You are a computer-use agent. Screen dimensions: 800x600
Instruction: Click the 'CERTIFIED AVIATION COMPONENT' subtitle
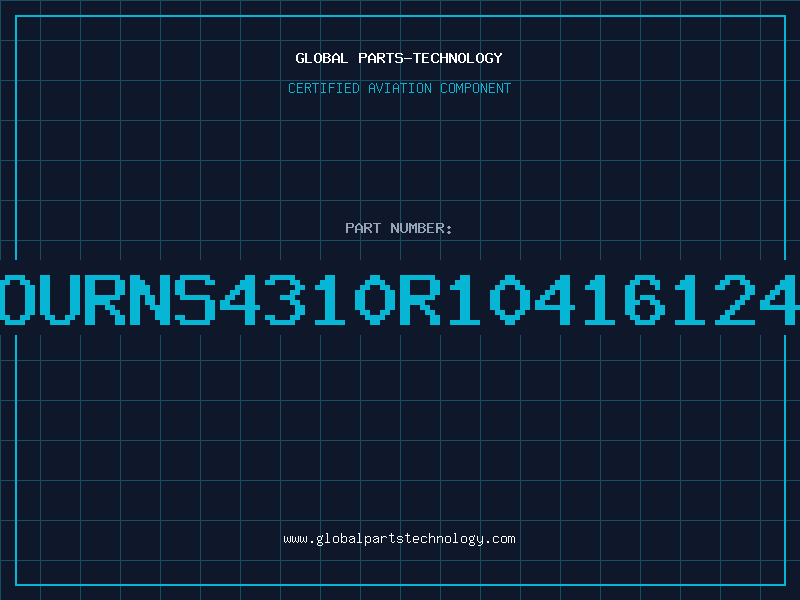point(399,88)
